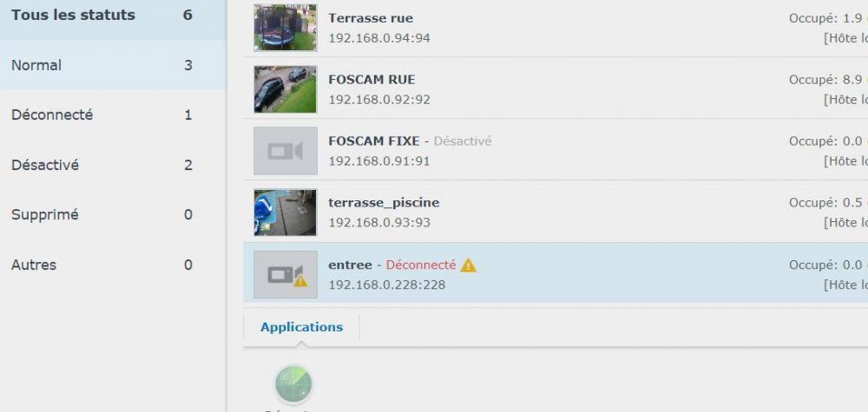Click the entree IP address 192.168.0.228:228
The height and width of the screenshot is (412, 868).
pos(387,284)
